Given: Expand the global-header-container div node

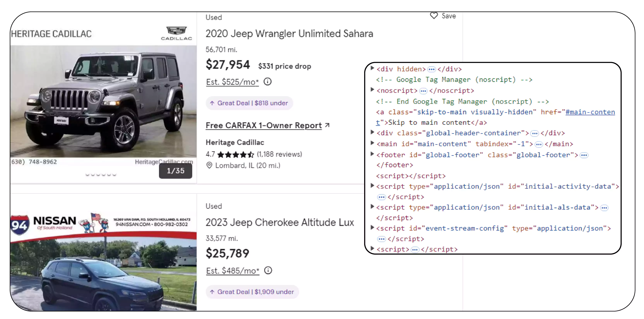Looking at the screenshot, I should click(x=372, y=132).
